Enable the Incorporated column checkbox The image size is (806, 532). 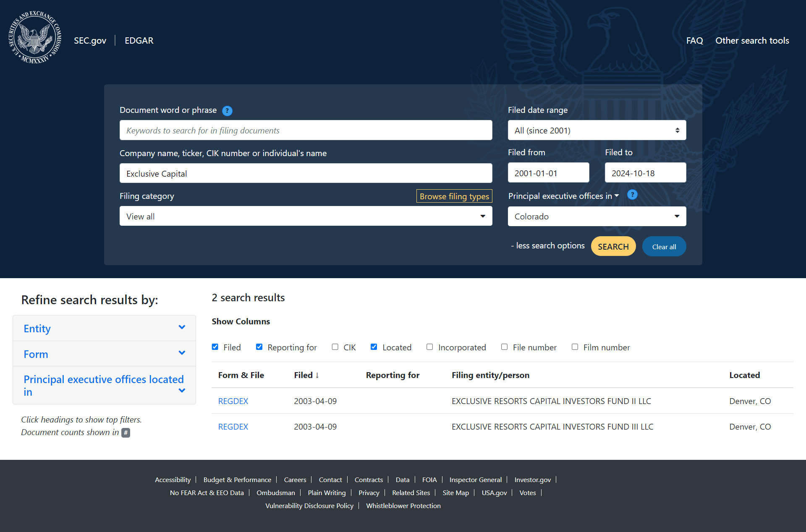429,347
